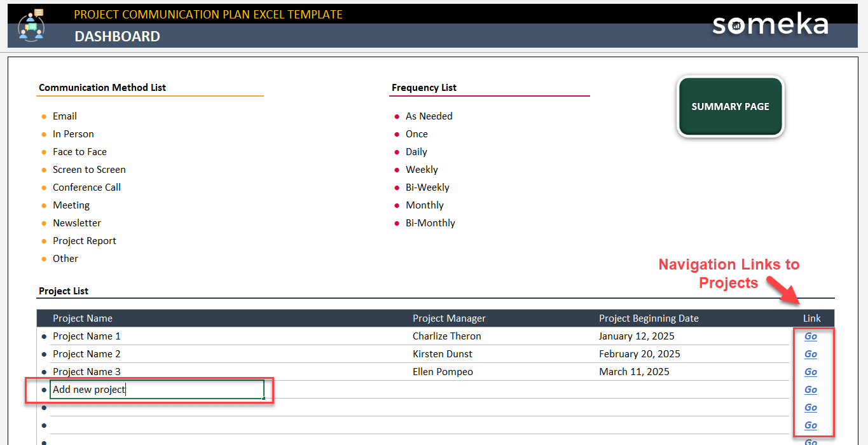Select the Add new project input cell

click(156, 390)
